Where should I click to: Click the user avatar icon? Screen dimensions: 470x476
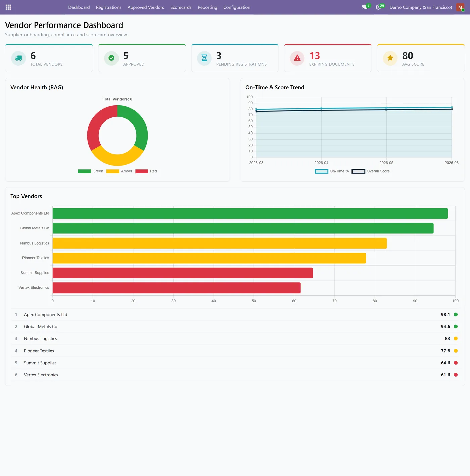coord(460,7)
